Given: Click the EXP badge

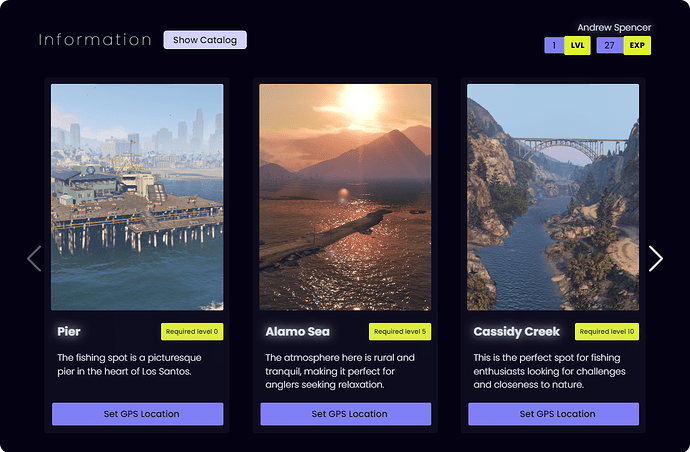Looking at the screenshot, I should tap(637, 45).
